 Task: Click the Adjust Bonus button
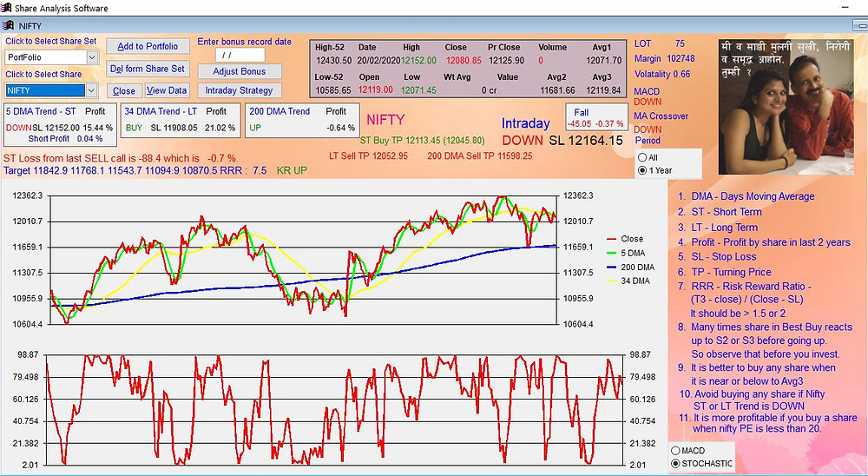tap(240, 71)
